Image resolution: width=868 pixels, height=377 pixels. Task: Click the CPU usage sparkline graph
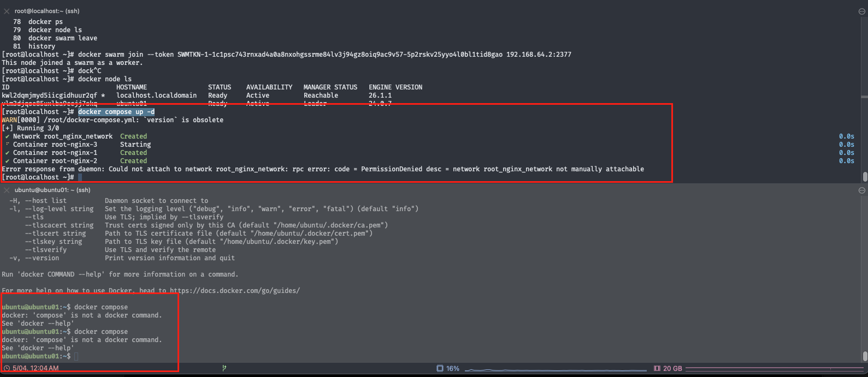click(554, 369)
